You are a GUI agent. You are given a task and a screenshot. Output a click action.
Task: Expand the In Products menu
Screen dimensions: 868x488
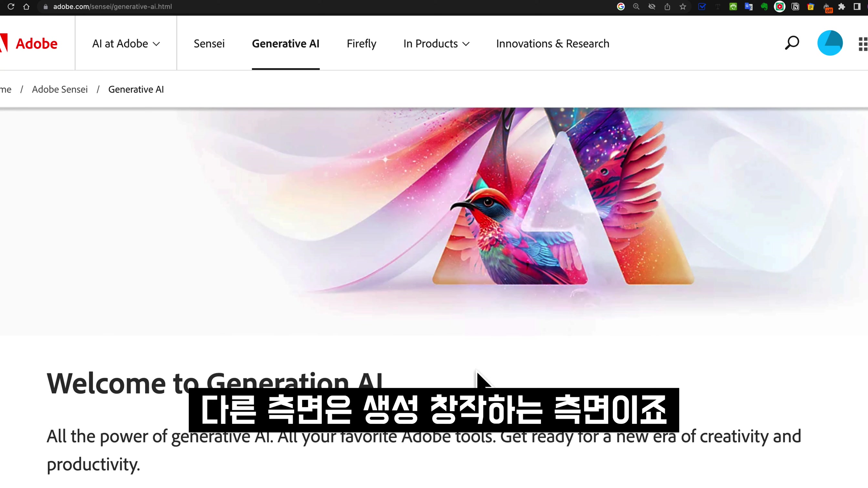[436, 44]
